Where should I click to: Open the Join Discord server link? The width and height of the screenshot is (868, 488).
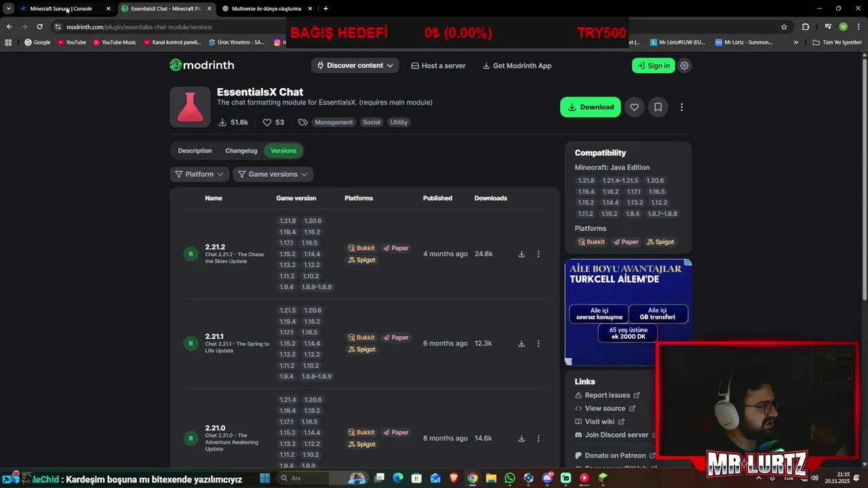tap(616, 435)
